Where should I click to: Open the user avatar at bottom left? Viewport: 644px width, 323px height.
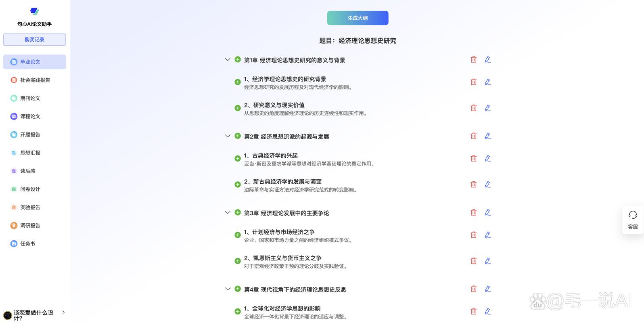(x=7, y=315)
